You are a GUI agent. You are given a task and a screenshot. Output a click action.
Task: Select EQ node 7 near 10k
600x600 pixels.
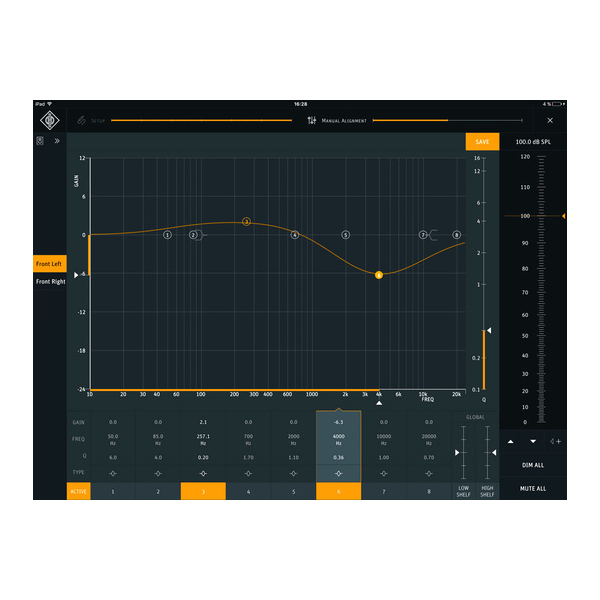click(x=423, y=235)
